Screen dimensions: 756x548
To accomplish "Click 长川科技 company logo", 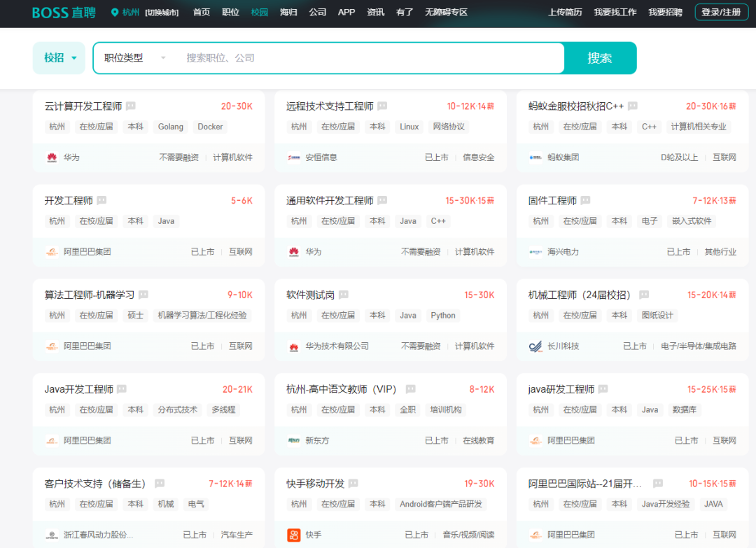I will (535, 346).
